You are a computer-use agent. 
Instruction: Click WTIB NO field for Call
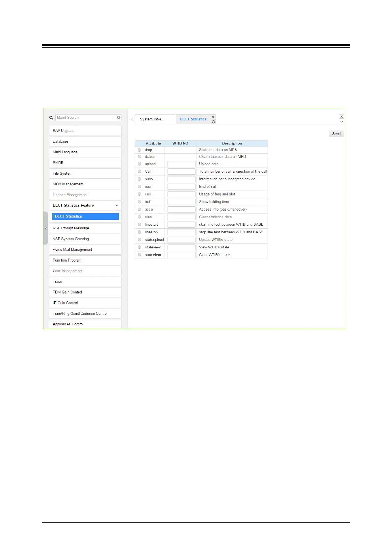pyautogui.click(x=181, y=171)
